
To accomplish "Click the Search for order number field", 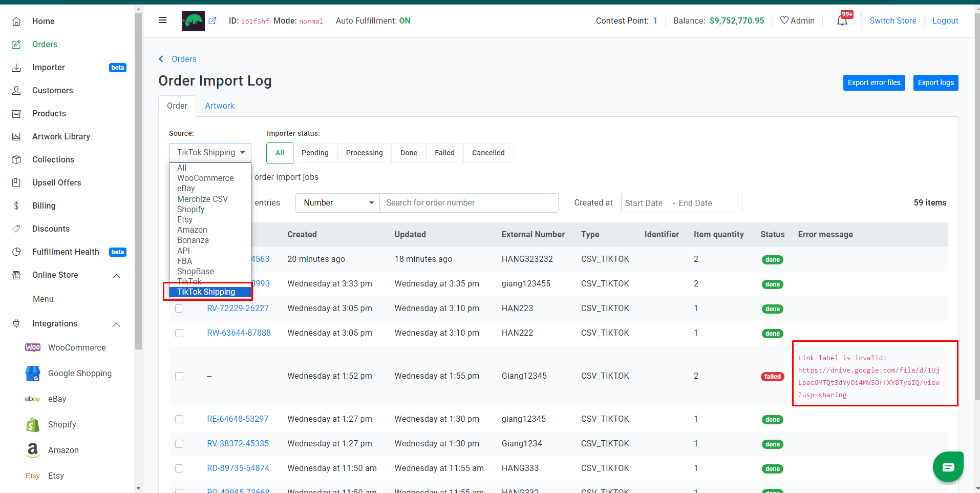I will 469,203.
